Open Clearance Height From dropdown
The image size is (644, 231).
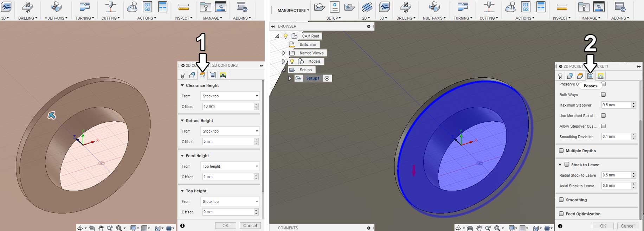pos(230,96)
